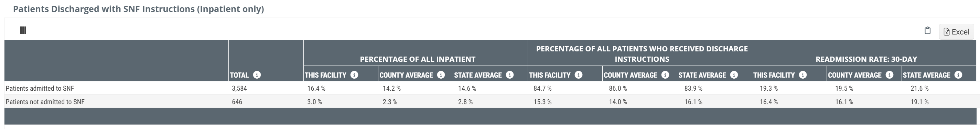Select the Patients admitted to SNF row
The height and width of the screenshot is (129, 980).
pyautogui.click(x=490, y=88)
